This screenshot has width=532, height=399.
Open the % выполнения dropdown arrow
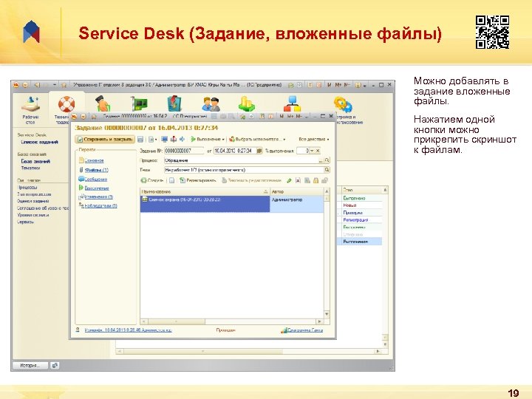point(312,151)
